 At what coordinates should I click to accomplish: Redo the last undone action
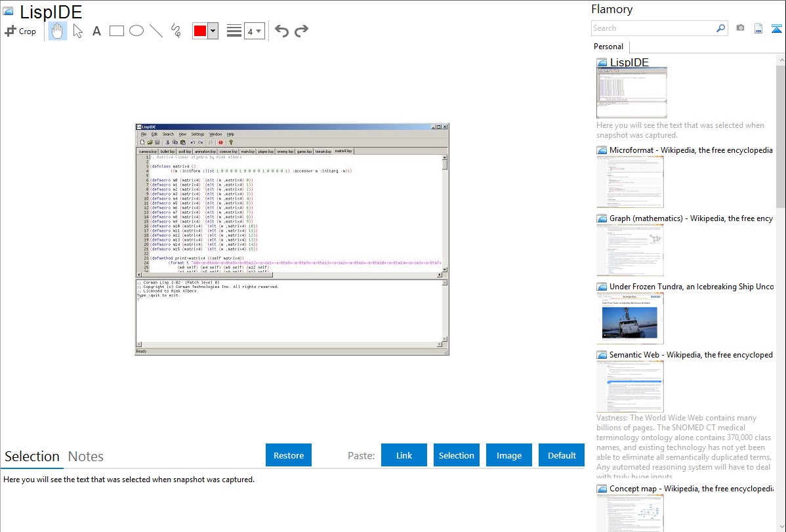[x=301, y=31]
